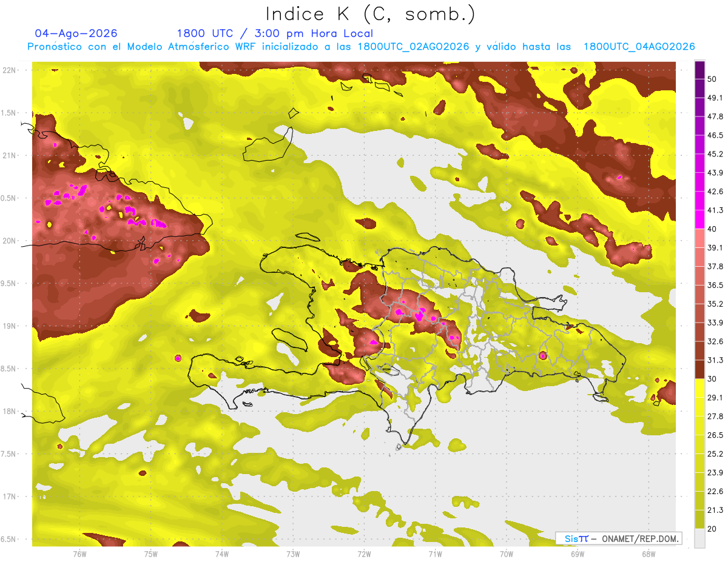
Task: Click the "20N" latitude label
Action: pos(10,241)
